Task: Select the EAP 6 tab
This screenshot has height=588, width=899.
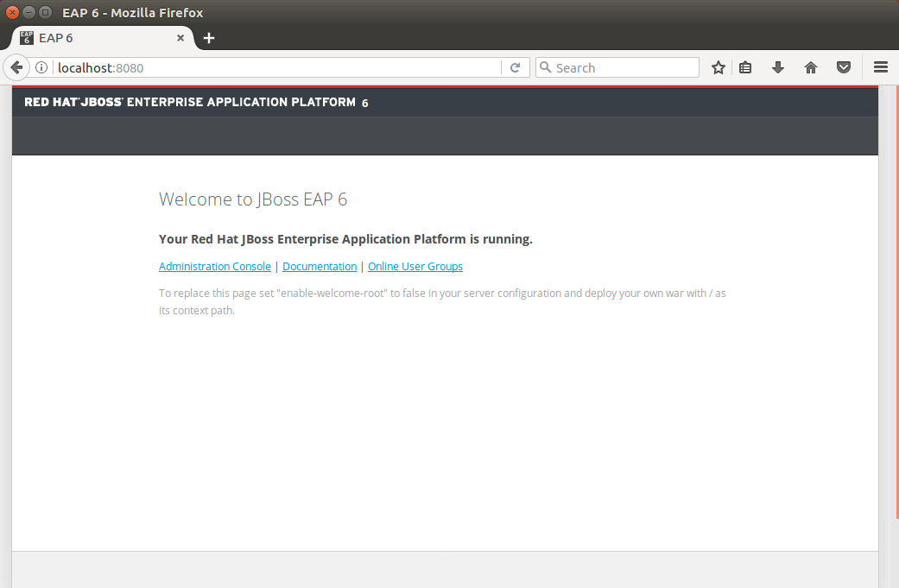Action: point(104,38)
